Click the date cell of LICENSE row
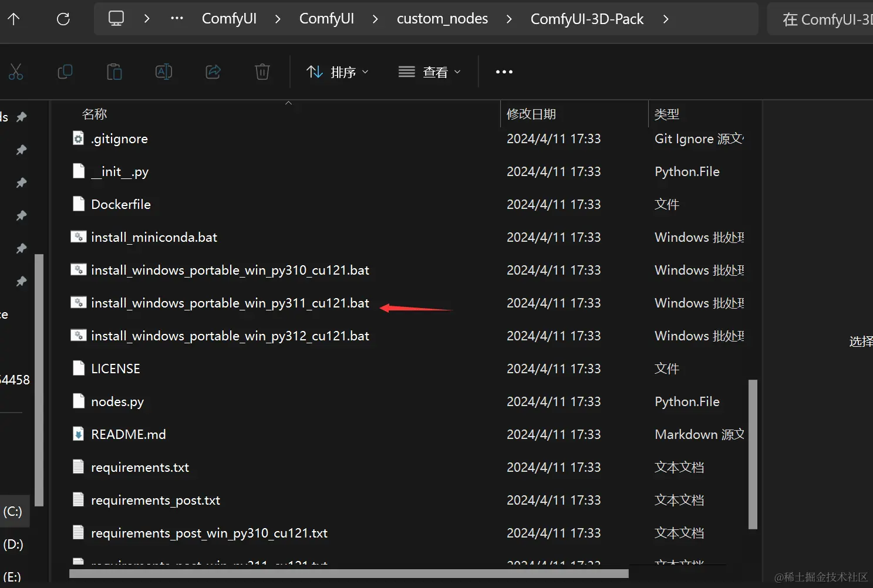The image size is (873, 588). (x=554, y=369)
